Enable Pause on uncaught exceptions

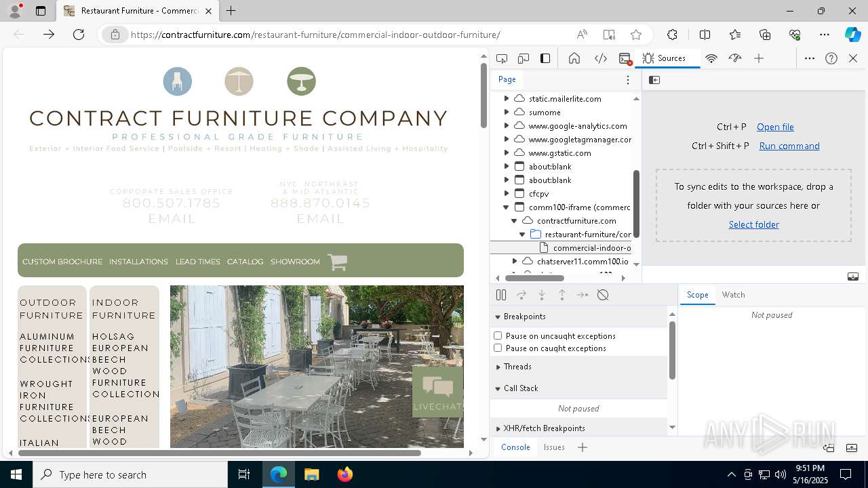498,335
